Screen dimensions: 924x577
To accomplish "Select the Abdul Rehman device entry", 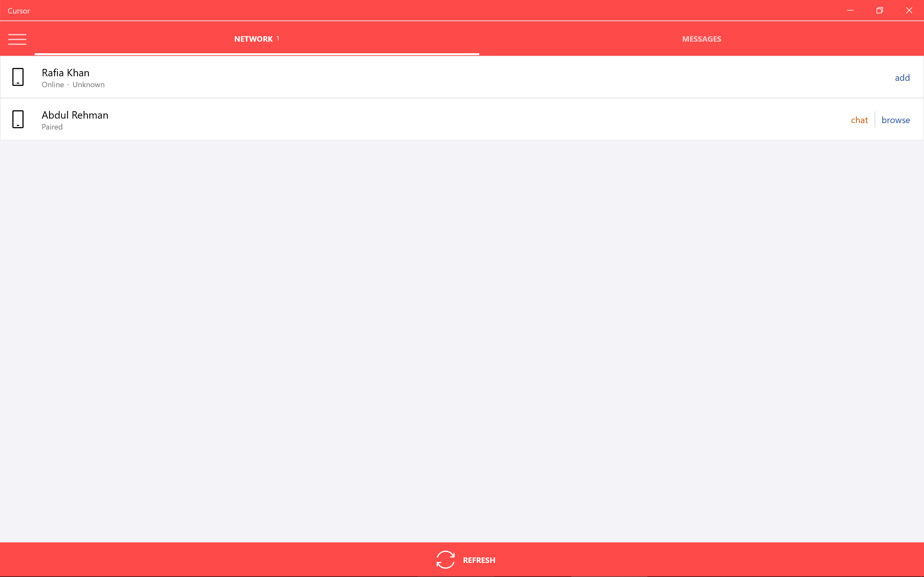I will click(382, 119).
